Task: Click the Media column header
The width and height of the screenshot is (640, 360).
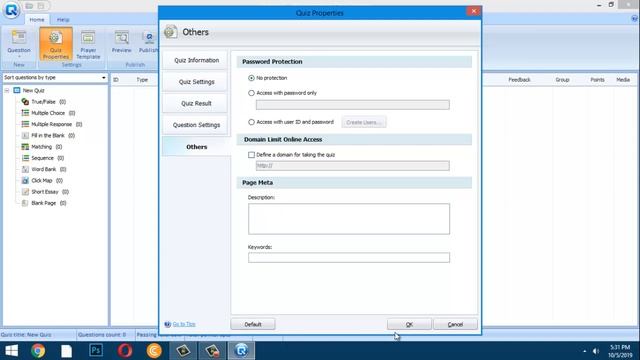Action: (x=623, y=80)
